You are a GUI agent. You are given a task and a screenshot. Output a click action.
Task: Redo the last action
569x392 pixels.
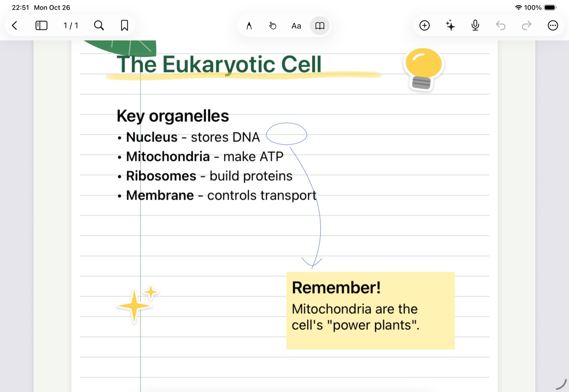527,25
